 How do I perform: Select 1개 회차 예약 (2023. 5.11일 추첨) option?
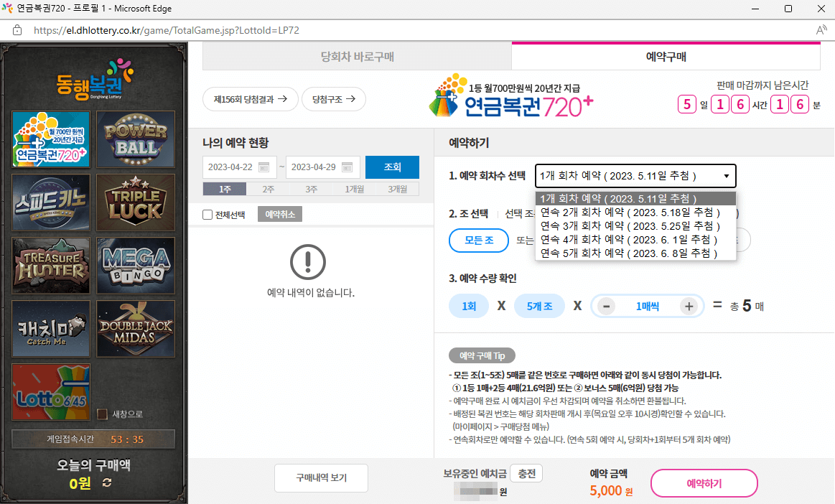[635, 199]
